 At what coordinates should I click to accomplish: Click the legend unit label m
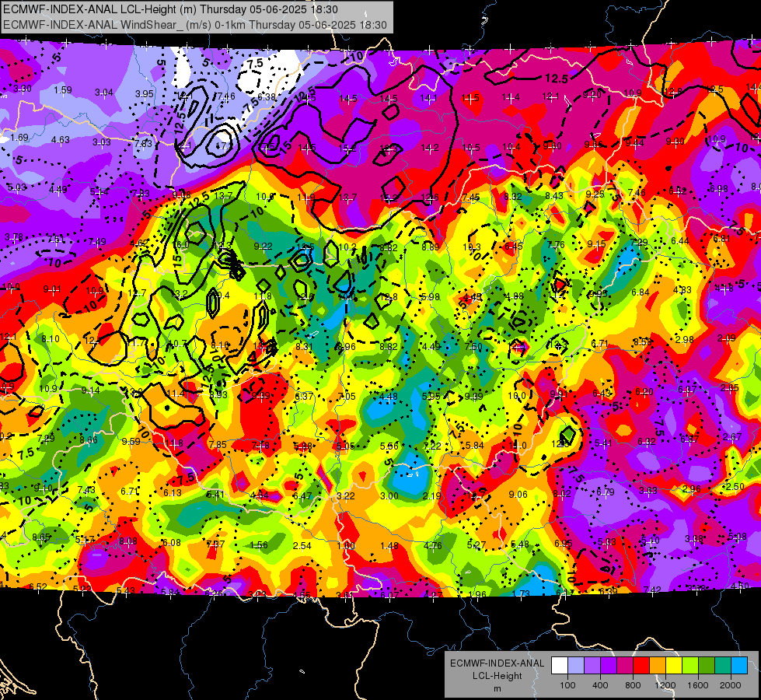(497, 688)
